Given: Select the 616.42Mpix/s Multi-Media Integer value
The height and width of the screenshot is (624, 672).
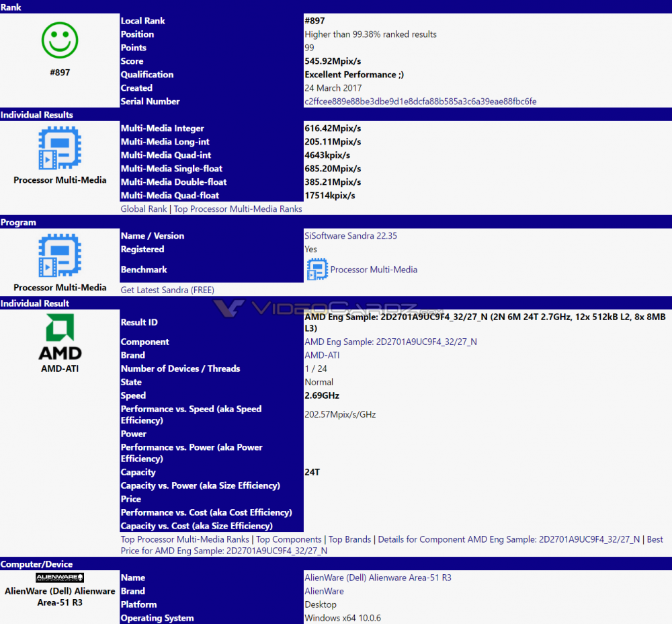Looking at the screenshot, I should (x=333, y=128).
